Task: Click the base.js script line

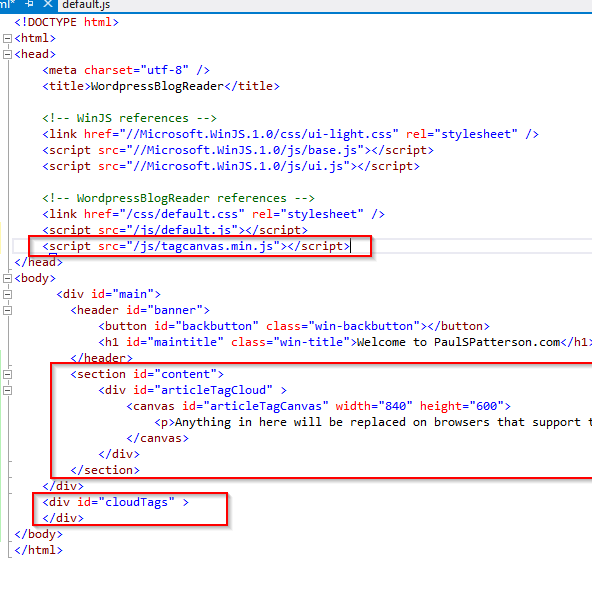Action: 238,150
